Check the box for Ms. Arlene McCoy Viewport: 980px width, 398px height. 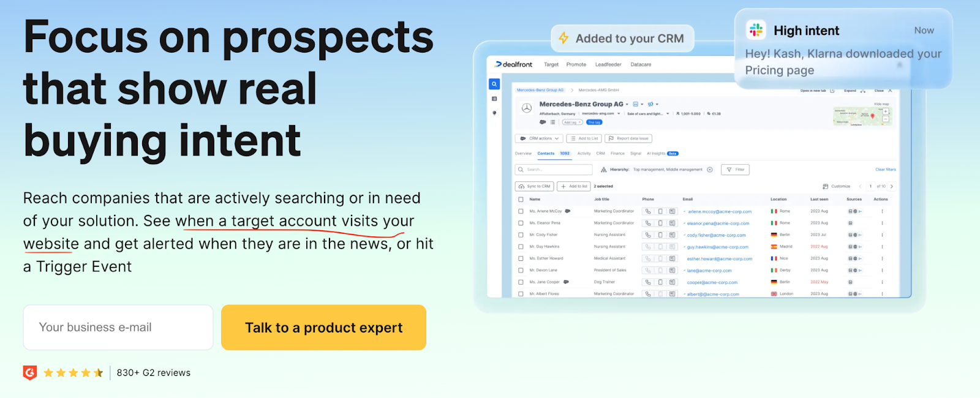pyautogui.click(x=521, y=211)
